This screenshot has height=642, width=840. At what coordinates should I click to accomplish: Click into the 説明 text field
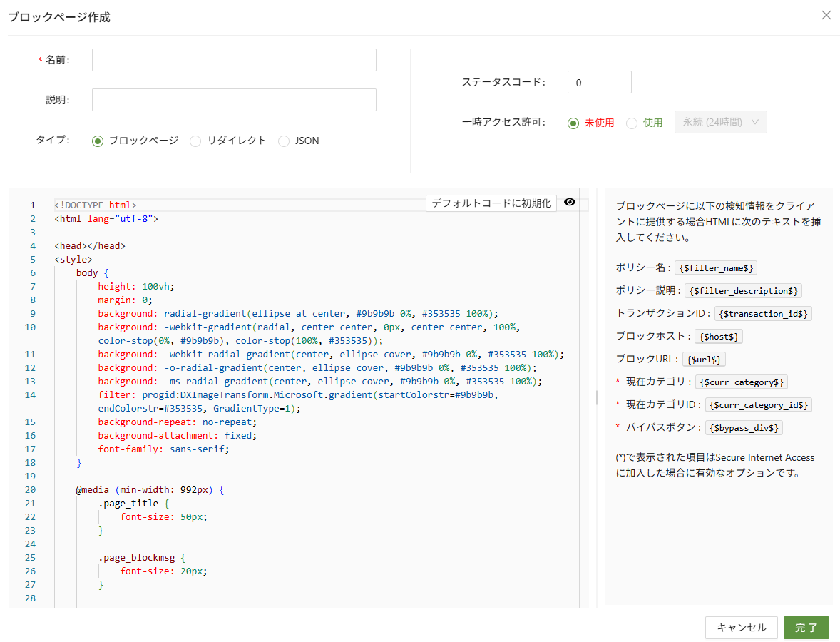pyautogui.click(x=234, y=100)
